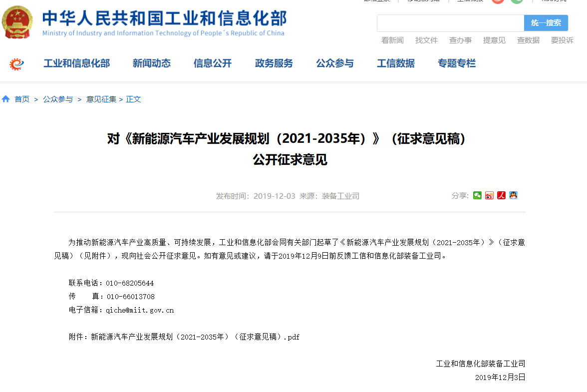Open the 专题专栏 navigation item
Screen dimensions: 587x392
click(456, 63)
